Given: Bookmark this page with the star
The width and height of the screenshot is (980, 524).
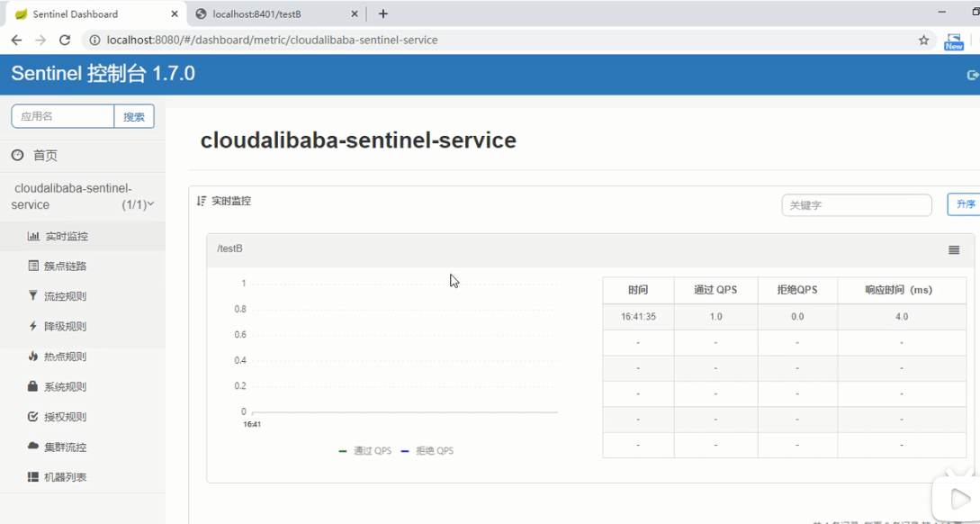Looking at the screenshot, I should (923, 40).
